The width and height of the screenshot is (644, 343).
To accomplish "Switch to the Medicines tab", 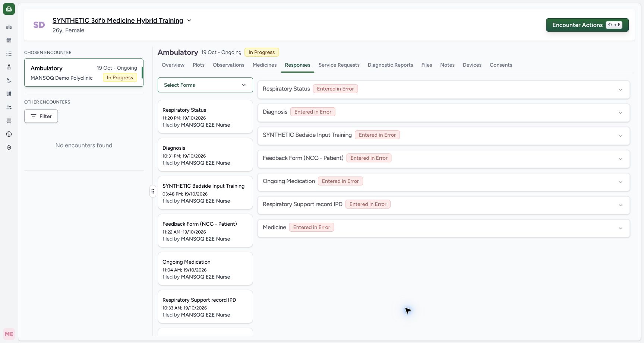I will [265, 65].
